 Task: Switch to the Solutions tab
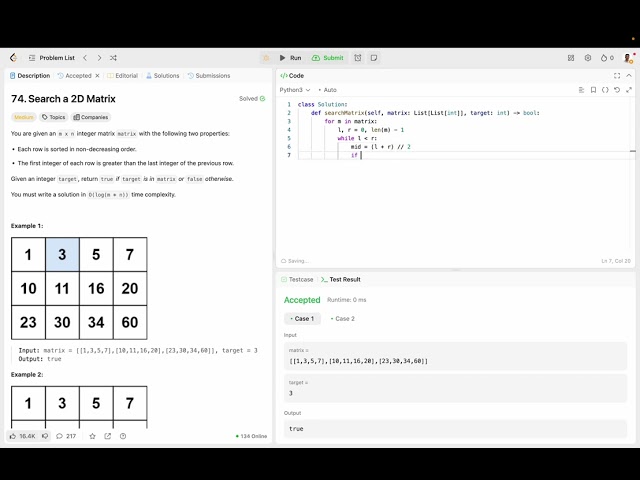(162, 76)
